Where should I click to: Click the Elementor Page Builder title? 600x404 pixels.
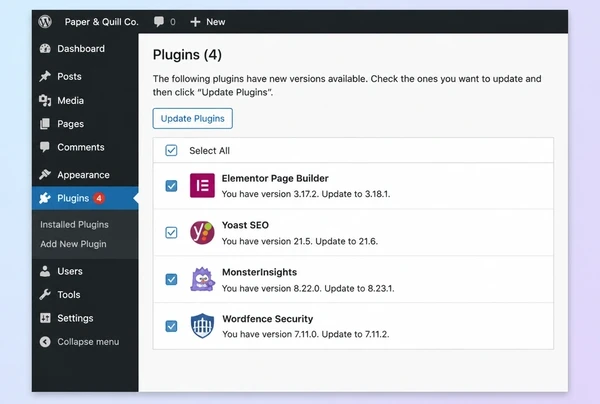[x=275, y=178]
